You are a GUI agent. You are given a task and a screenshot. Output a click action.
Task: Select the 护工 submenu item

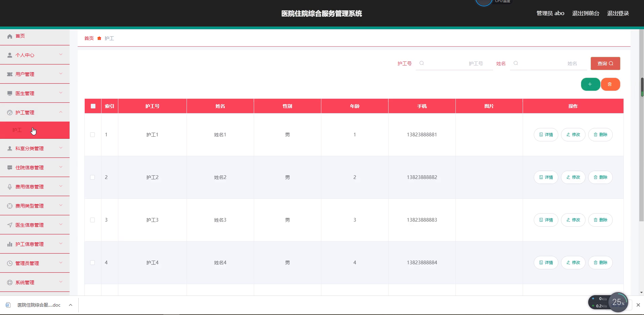pos(35,130)
